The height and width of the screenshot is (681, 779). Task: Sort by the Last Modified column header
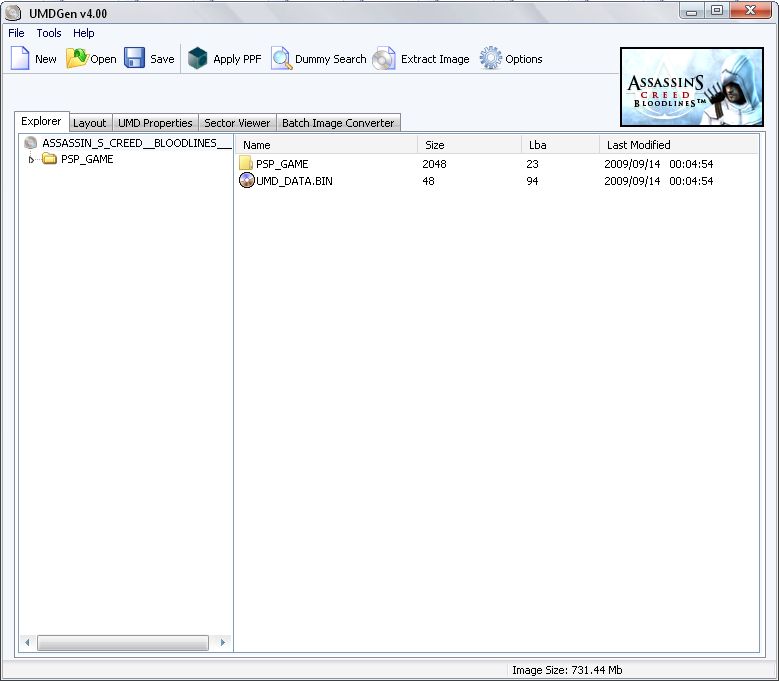(679, 145)
